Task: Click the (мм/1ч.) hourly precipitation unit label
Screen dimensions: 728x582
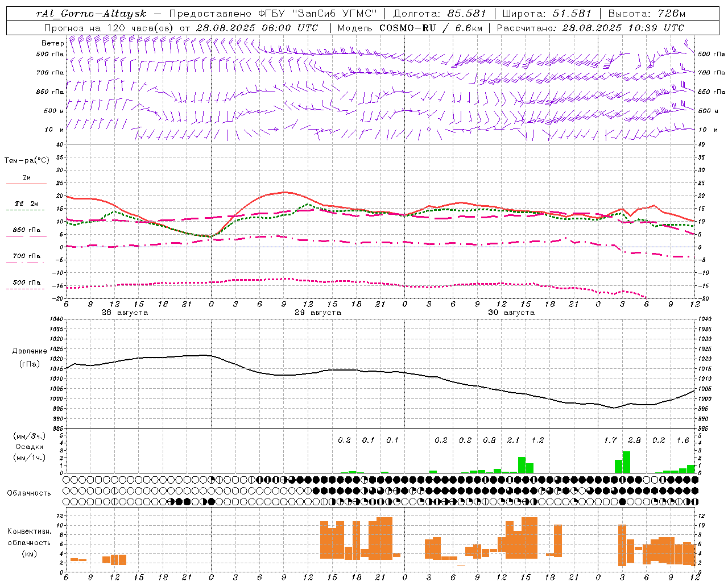Action: tap(28, 457)
